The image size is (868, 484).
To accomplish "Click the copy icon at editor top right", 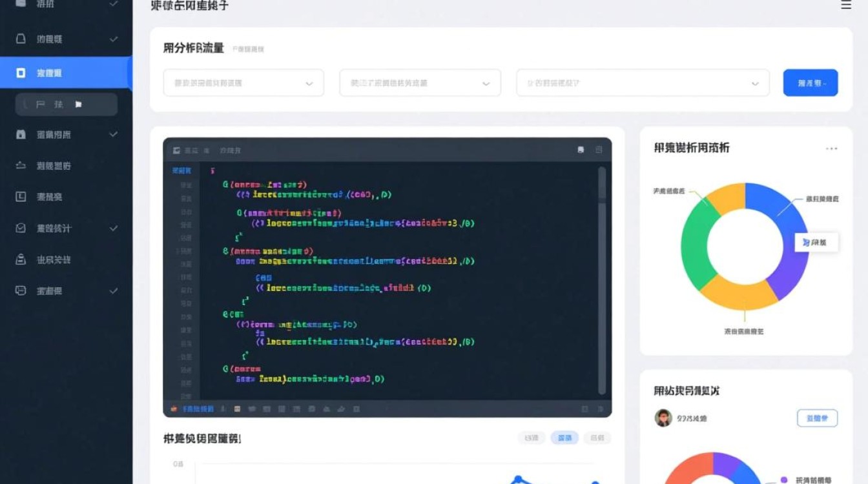I will pos(599,148).
